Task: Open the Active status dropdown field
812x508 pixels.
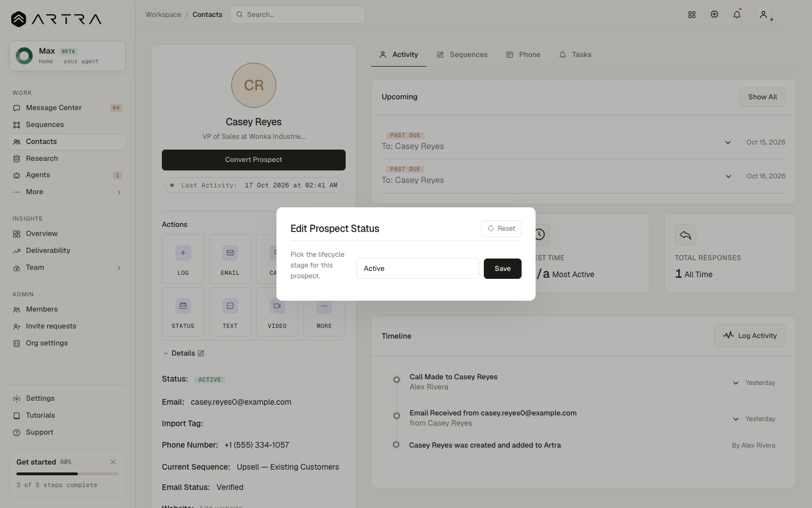Action: [x=418, y=269]
